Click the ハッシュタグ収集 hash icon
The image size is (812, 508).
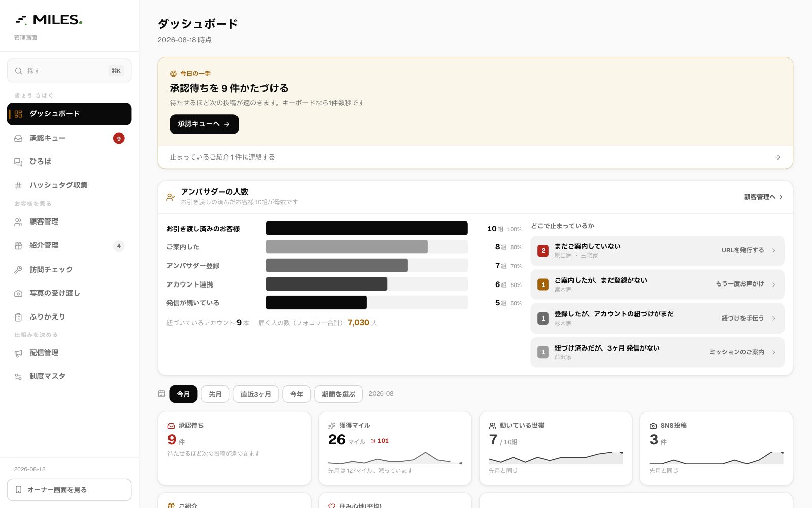pos(18,186)
